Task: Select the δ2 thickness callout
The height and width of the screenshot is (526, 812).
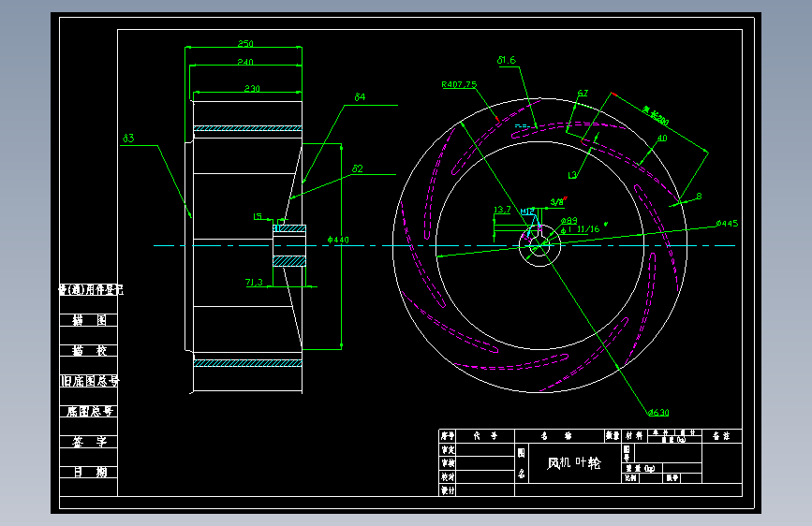Action: [358, 168]
